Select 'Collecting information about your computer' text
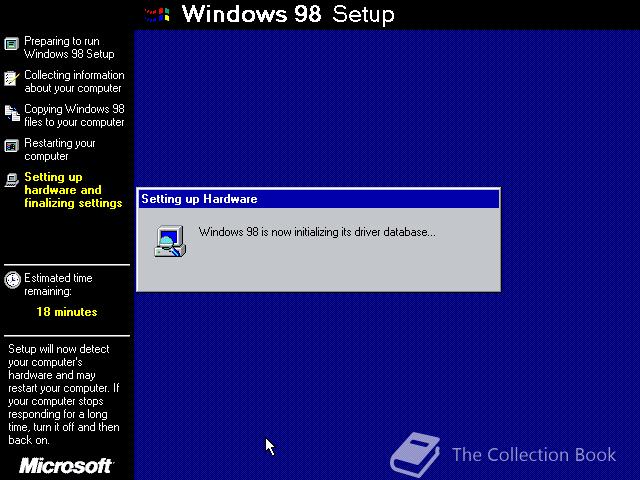Image resolution: width=640 pixels, height=480 pixels. tap(74, 81)
